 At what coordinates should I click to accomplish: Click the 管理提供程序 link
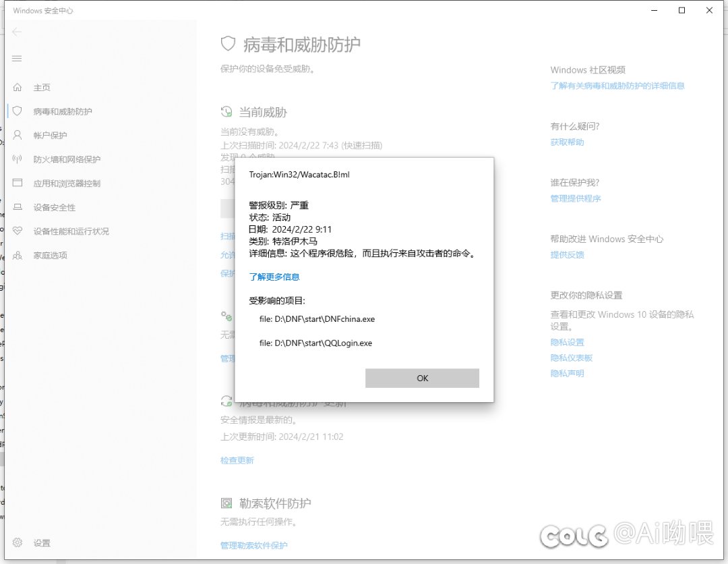click(x=575, y=198)
